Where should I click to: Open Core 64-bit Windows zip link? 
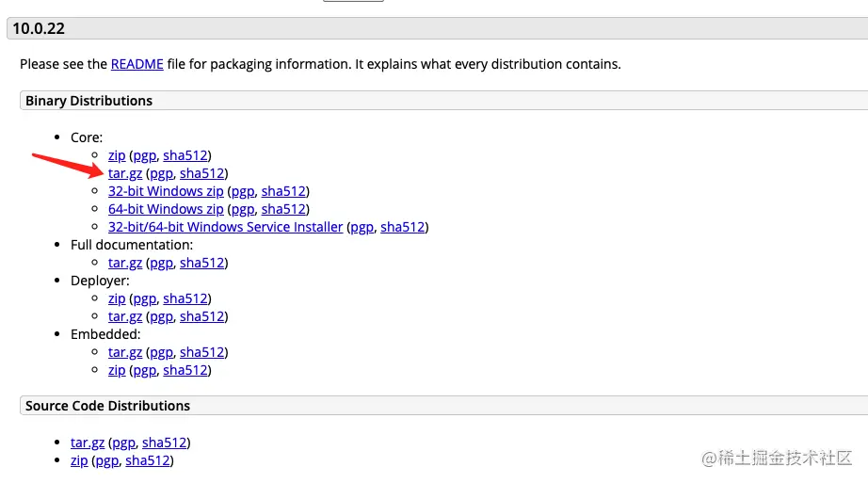point(166,209)
